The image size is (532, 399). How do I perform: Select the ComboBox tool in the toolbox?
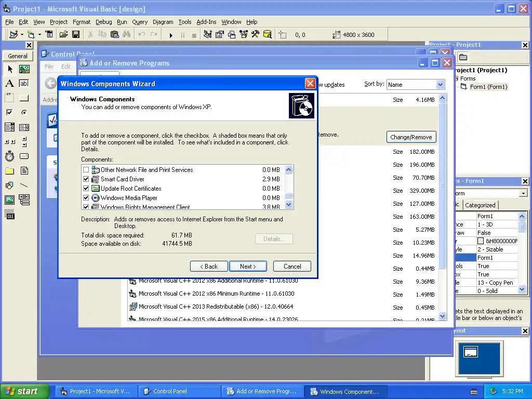10,127
